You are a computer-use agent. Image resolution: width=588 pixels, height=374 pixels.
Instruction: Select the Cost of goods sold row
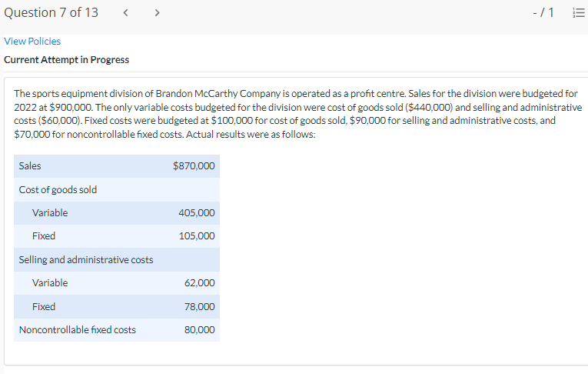[x=58, y=189]
